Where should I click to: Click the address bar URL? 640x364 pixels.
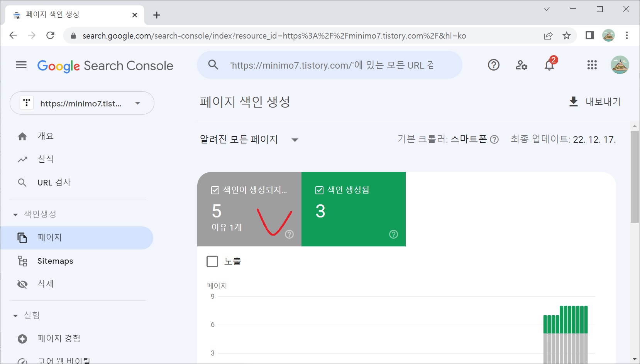point(274,36)
